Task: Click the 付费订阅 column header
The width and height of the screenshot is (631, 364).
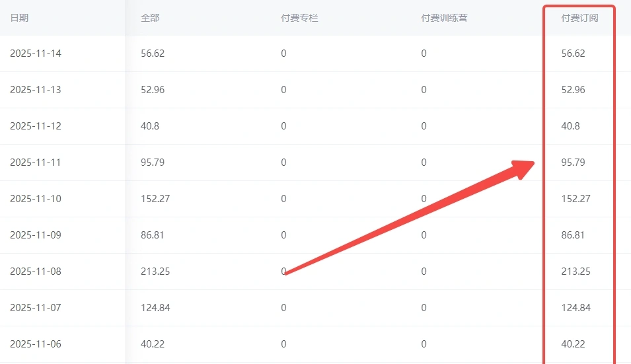Action: (x=579, y=18)
